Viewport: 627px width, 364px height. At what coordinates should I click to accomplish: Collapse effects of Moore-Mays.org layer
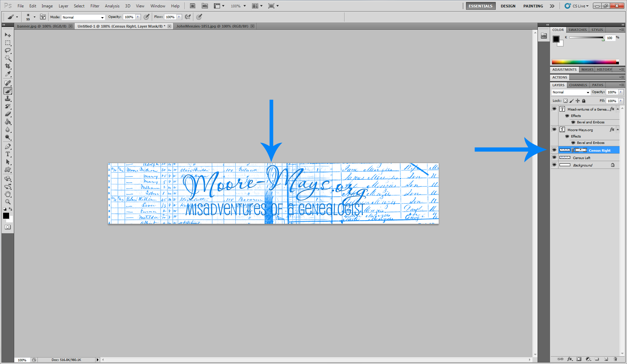pos(618,129)
